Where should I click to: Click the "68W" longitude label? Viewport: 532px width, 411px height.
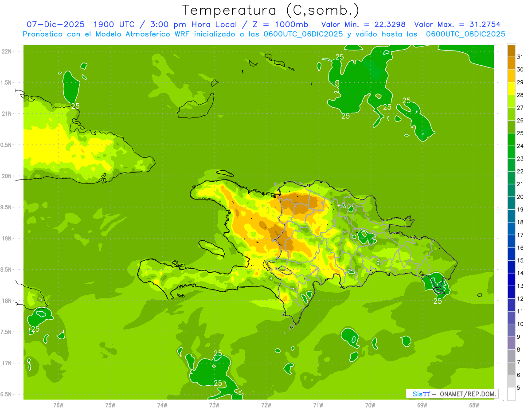tap(474, 405)
